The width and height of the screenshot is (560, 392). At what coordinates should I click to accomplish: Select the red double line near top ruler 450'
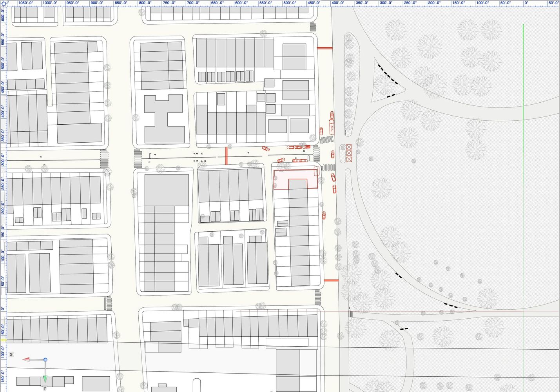[324, 48]
